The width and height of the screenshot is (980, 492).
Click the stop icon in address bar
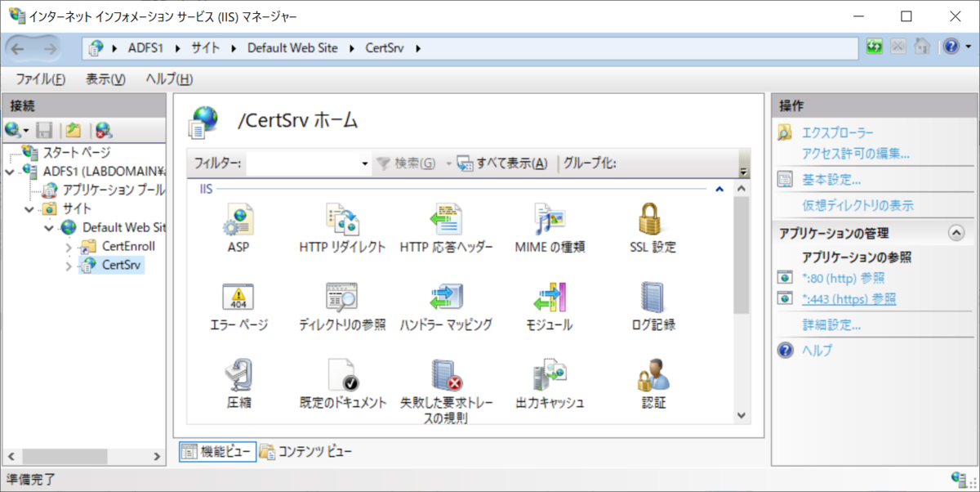[898, 47]
